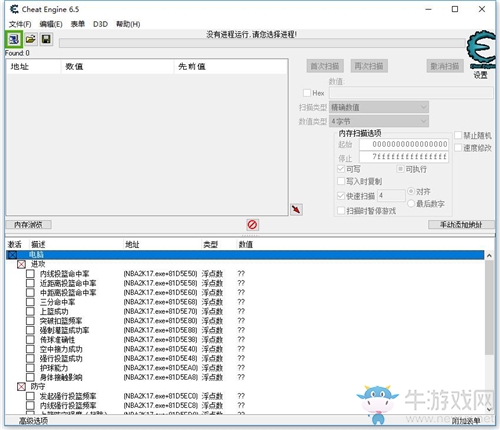This screenshot has width=500, height=430.
Task: Open the process list icon
Action: click(x=14, y=39)
